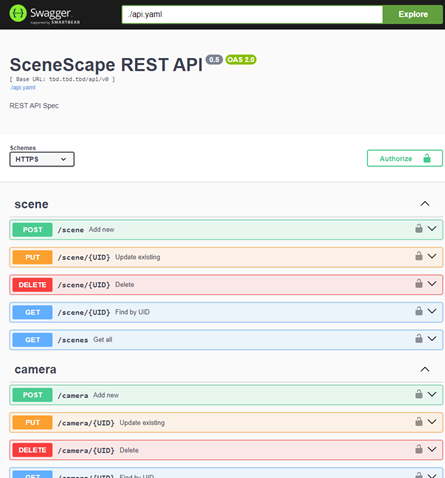Click the SceneScape REST API title
The width and height of the screenshot is (445, 478).
click(106, 65)
